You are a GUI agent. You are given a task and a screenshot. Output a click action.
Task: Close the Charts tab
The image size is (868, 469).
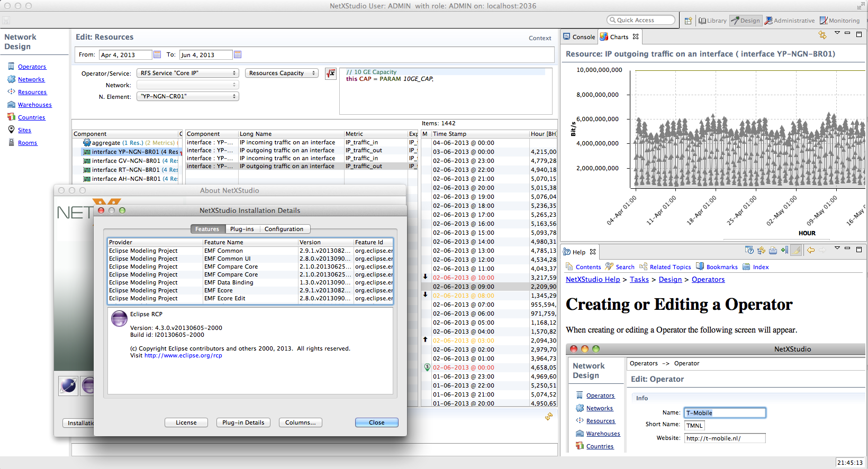click(x=636, y=36)
